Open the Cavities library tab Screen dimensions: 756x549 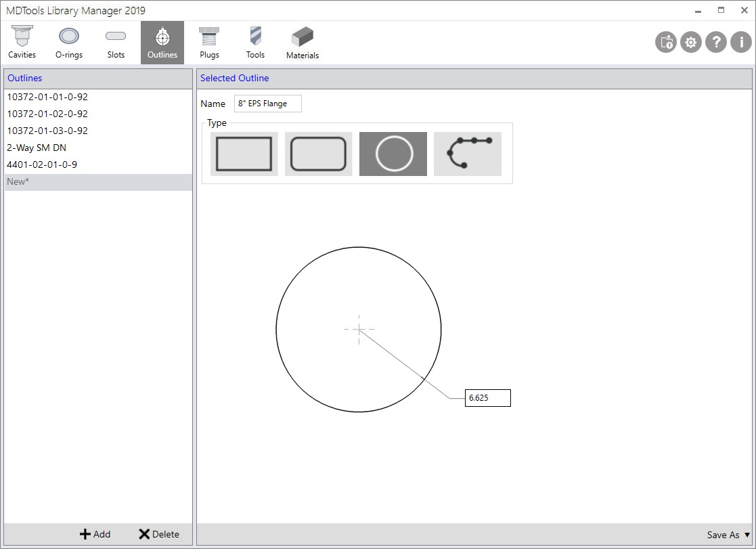[22, 43]
